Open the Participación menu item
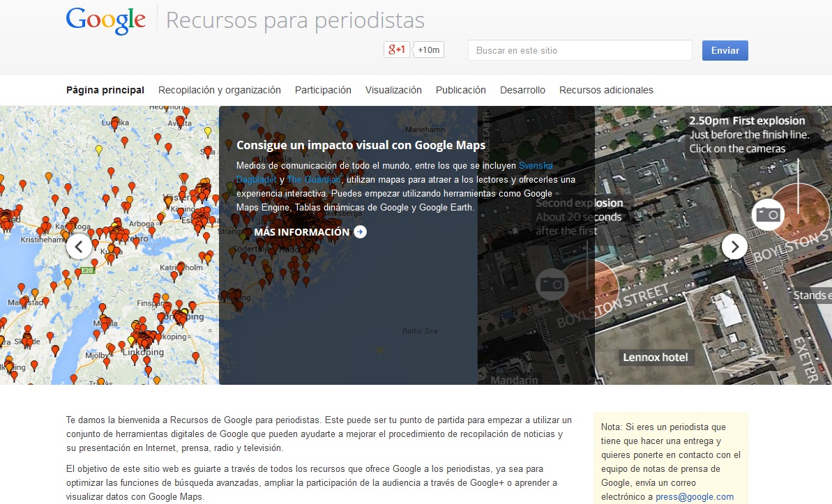Image resolution: width=832 pixels, height=504 pixels. pos(323,90)
